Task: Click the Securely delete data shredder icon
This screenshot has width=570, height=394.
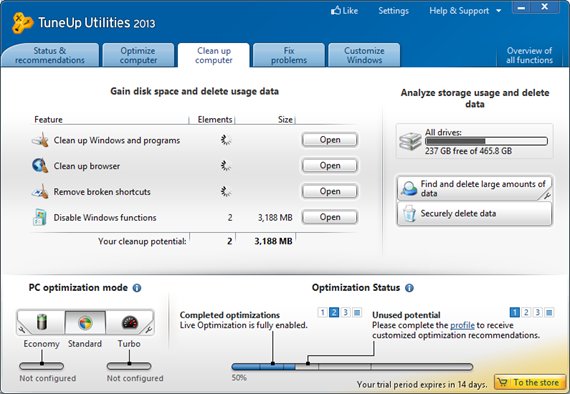Action: (410, 213)
